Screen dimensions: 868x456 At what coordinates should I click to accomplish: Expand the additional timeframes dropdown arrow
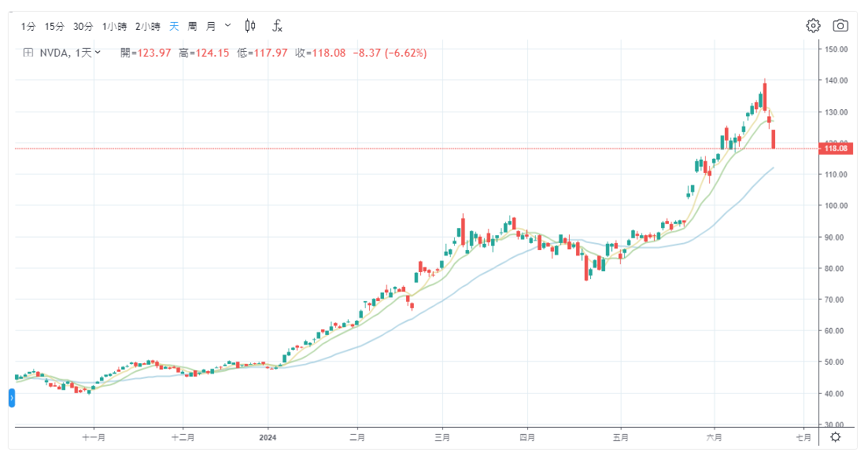click(x=228, y=26)
